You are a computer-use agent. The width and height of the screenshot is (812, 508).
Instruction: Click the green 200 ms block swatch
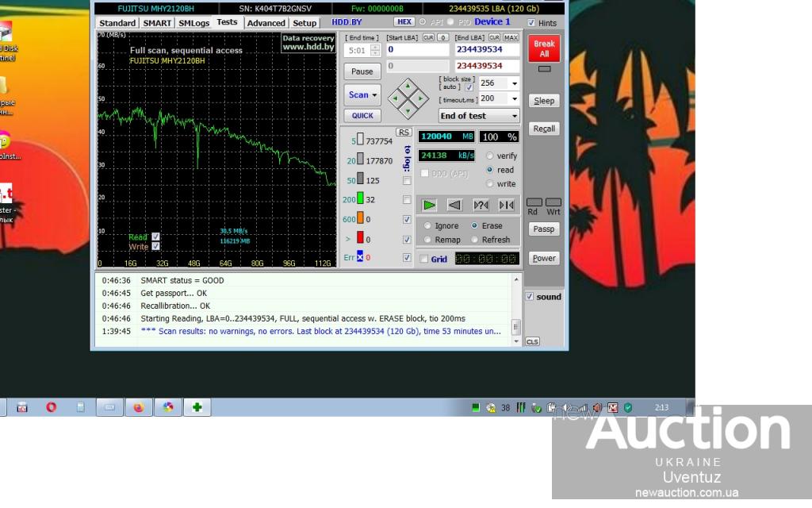pyautogui.click(x=360, y=198)
